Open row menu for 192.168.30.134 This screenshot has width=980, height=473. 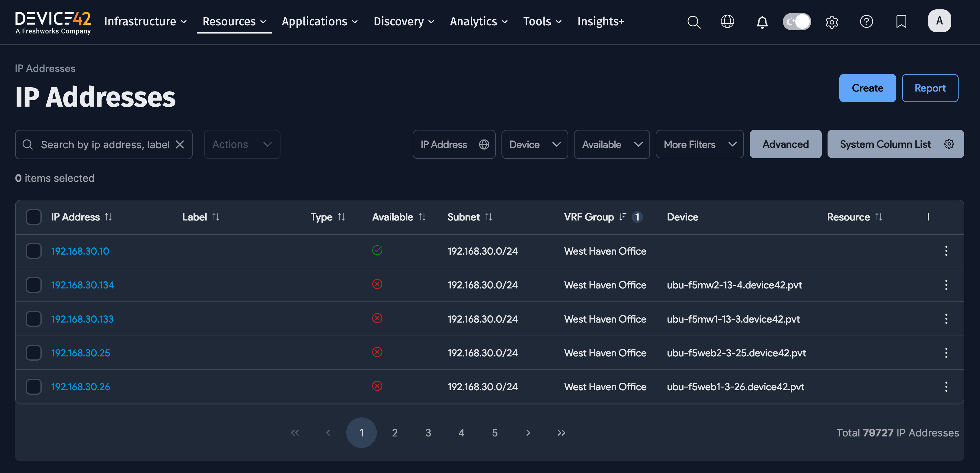click(x=946, y=285)
